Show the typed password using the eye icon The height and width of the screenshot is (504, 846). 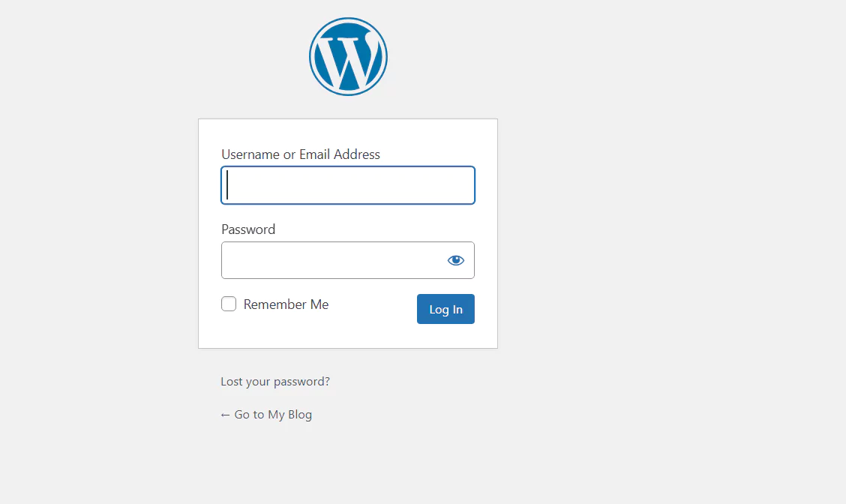point(456,260)
